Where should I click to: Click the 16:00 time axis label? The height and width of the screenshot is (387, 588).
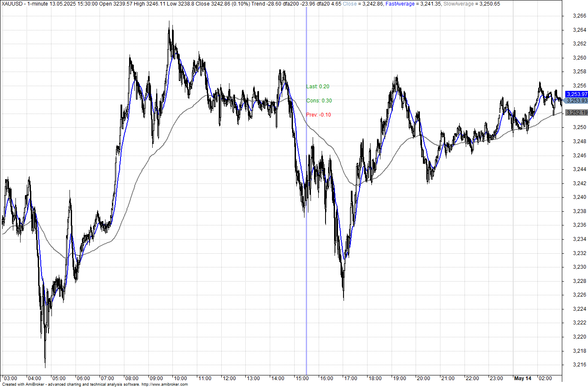point(326,378)
